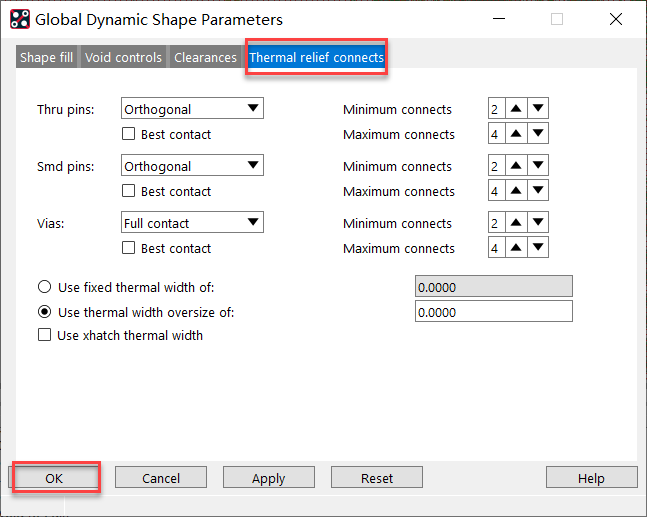Select Use fixed thermal width radio
This screenshot has height=517, width=647.
pos(44,288)
